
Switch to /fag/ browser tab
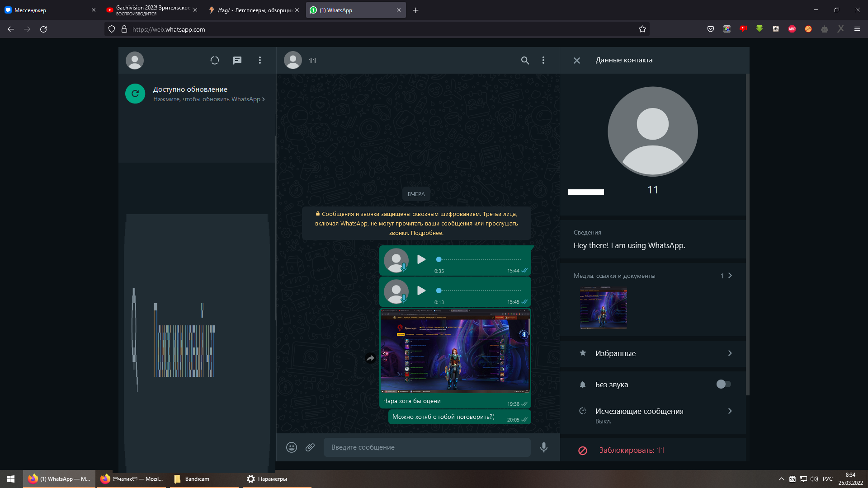click(x=254, y=10)
